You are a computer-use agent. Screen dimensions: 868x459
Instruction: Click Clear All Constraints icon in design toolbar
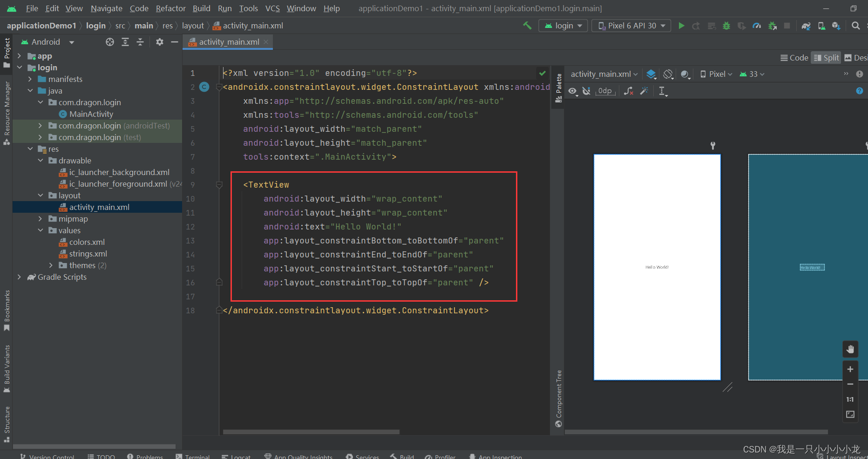(x=629, y=91)
